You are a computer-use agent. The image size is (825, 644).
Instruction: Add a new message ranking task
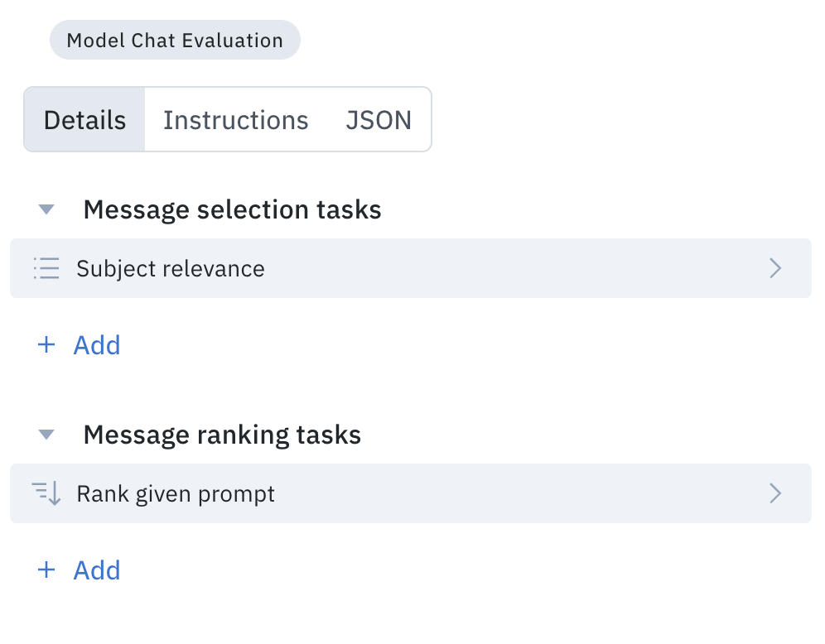click(79, 570)
